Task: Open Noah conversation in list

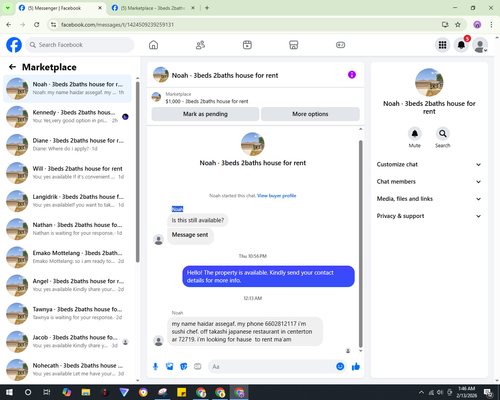Action: [x=68, y=89]
